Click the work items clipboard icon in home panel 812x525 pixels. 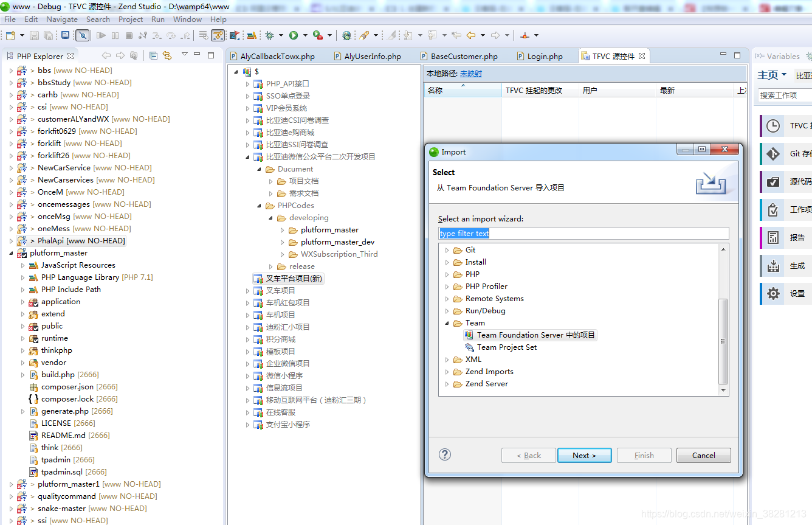[x=773, y=210]
